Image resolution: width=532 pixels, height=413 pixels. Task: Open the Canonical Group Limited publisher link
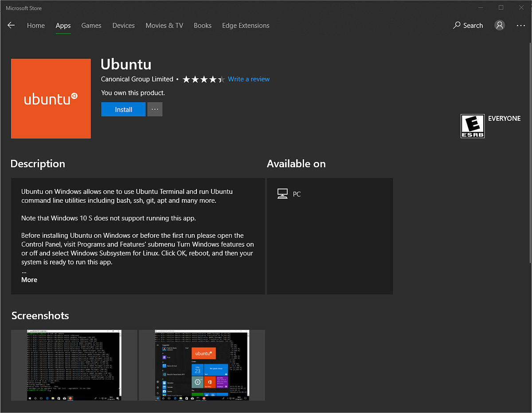[137, 79]
